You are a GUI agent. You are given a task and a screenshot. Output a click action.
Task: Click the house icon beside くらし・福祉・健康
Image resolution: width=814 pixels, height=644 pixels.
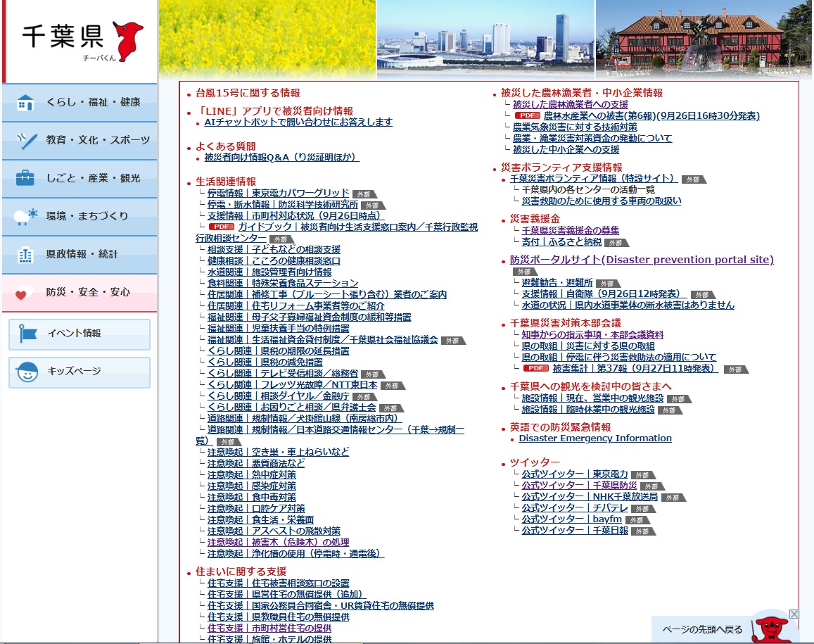click(x=25, y=103)
